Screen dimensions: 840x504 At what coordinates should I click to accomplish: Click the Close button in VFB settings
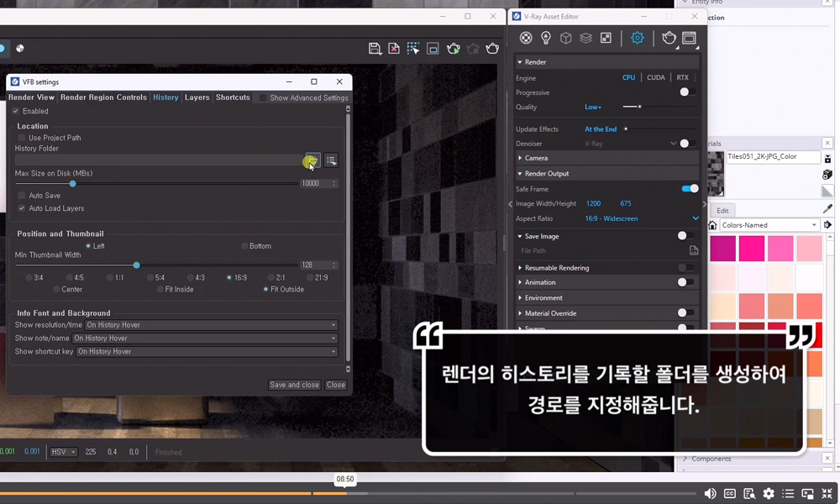(x=336, y=385)
